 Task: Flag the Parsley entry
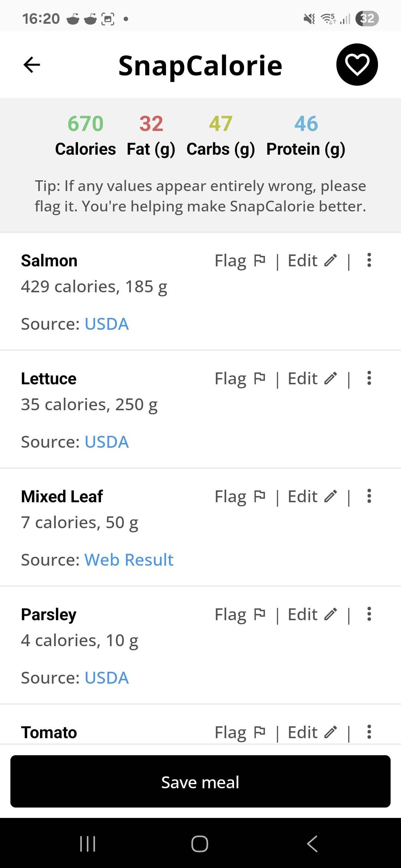[240, 615]
